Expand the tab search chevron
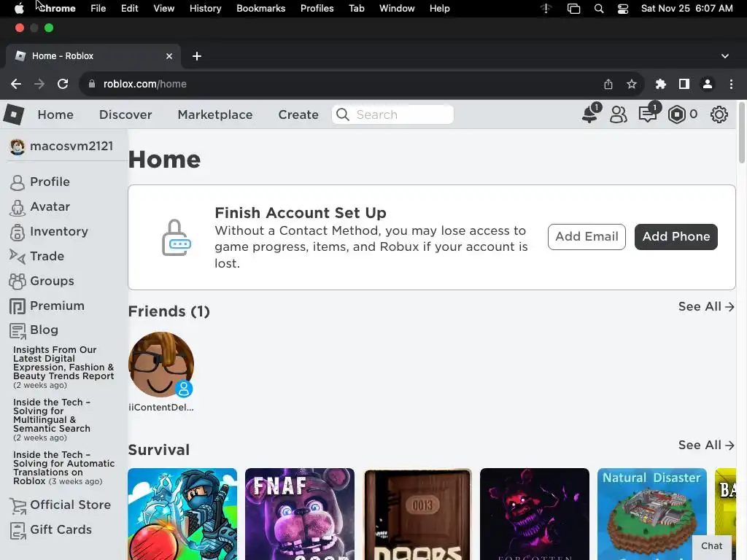 tap(725, 56)
